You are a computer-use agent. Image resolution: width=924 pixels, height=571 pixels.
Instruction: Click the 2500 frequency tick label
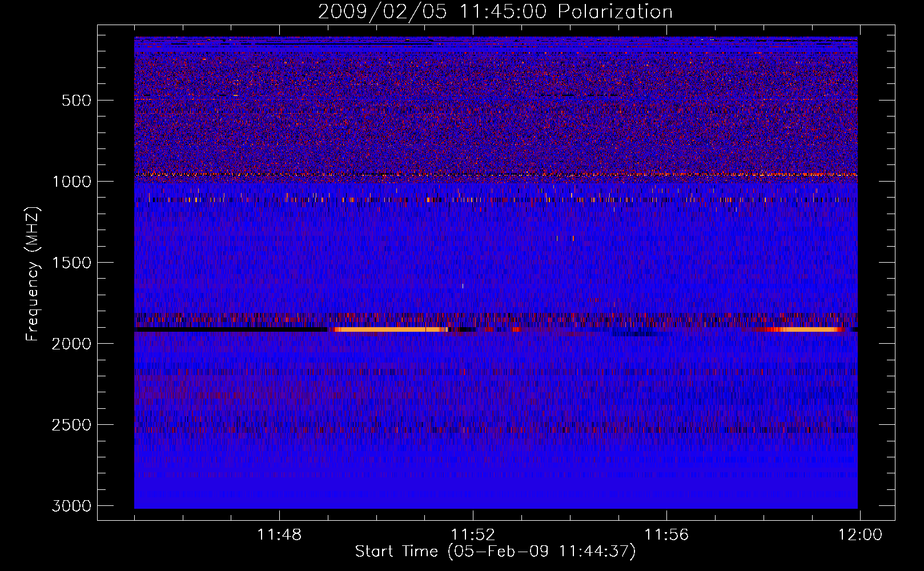pyautogui.click(x=71, y=425)
